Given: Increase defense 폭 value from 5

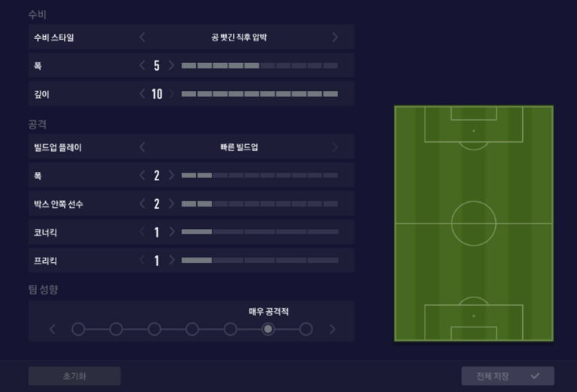Looking at the screenshot, I should click(171, 65).
